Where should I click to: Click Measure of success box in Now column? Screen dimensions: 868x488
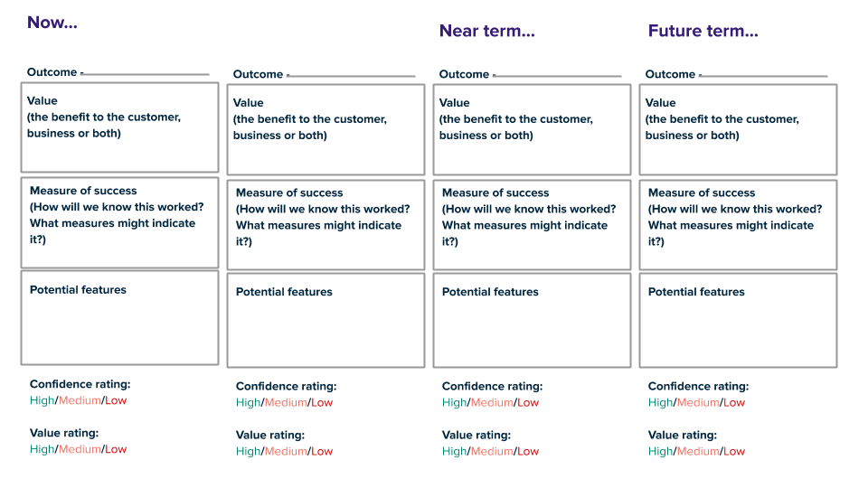tap(119, 222)
